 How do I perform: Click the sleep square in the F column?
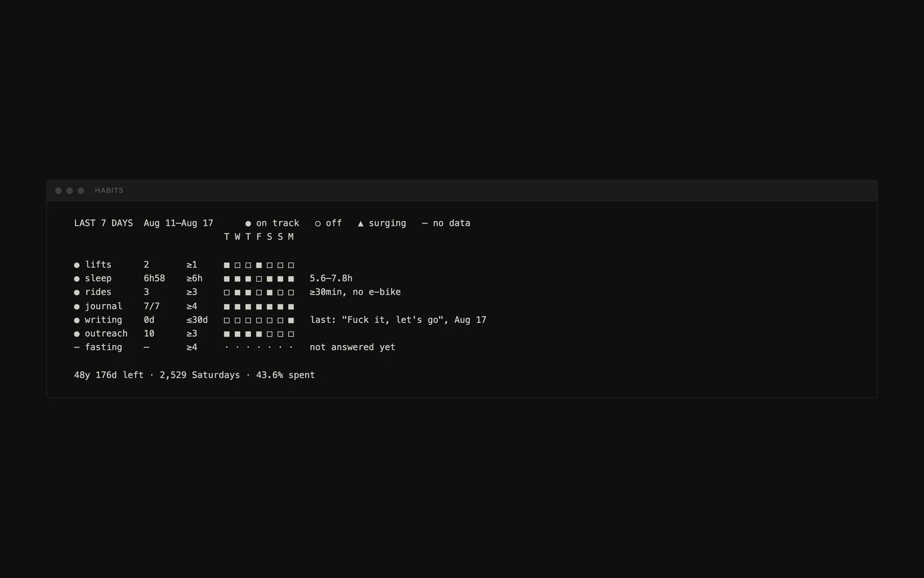pos(259,279)
